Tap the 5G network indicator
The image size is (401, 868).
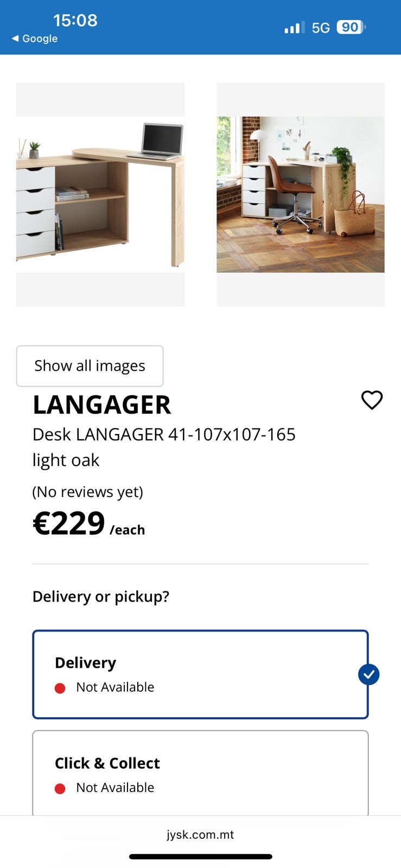[x=321, y=28]
